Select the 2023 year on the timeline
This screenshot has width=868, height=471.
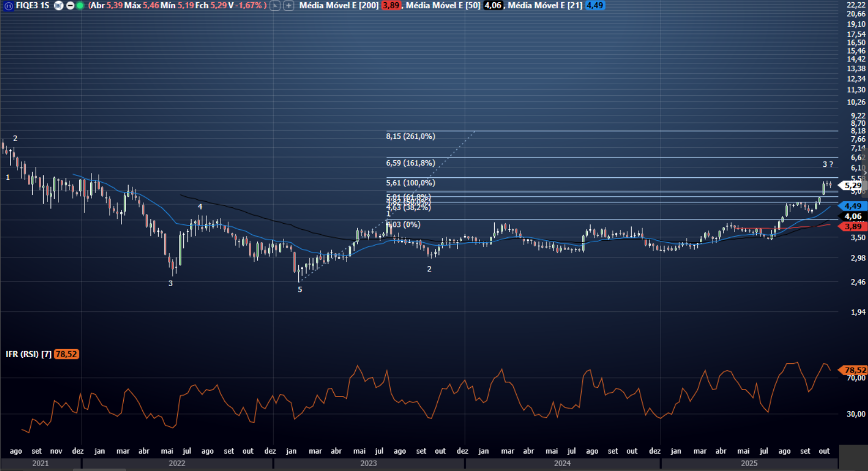pos(368,463)
